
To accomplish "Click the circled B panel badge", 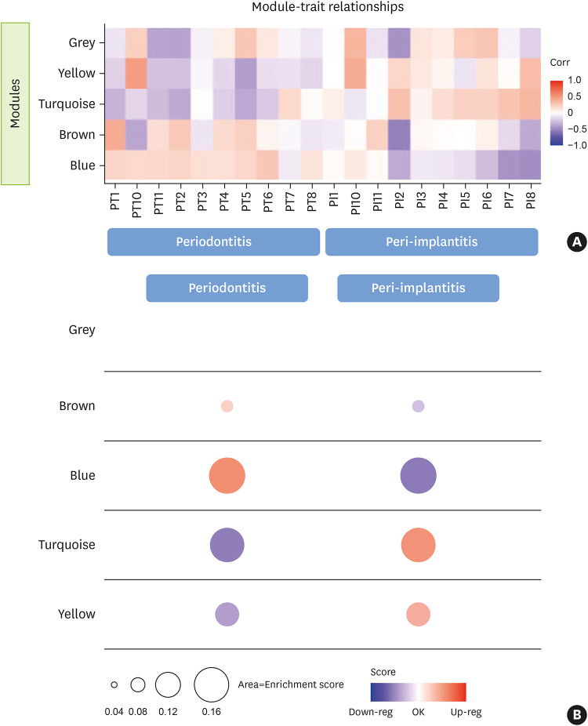I will (576, 714).
